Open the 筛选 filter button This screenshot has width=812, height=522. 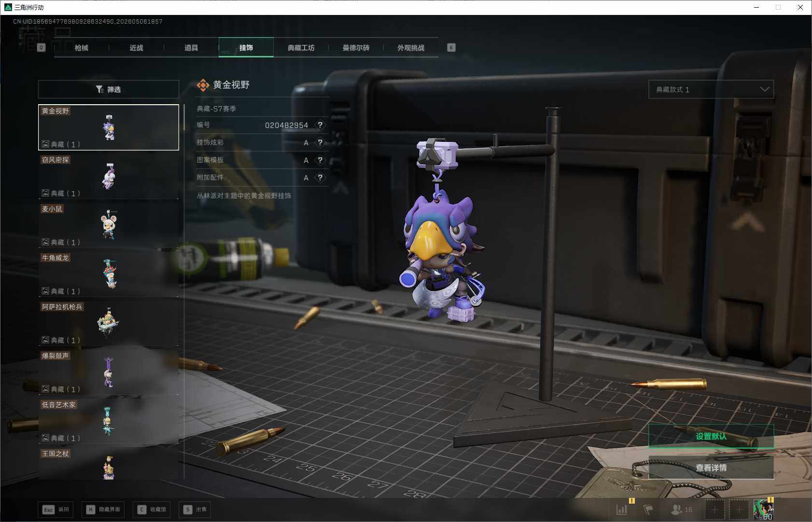(109, 89)
